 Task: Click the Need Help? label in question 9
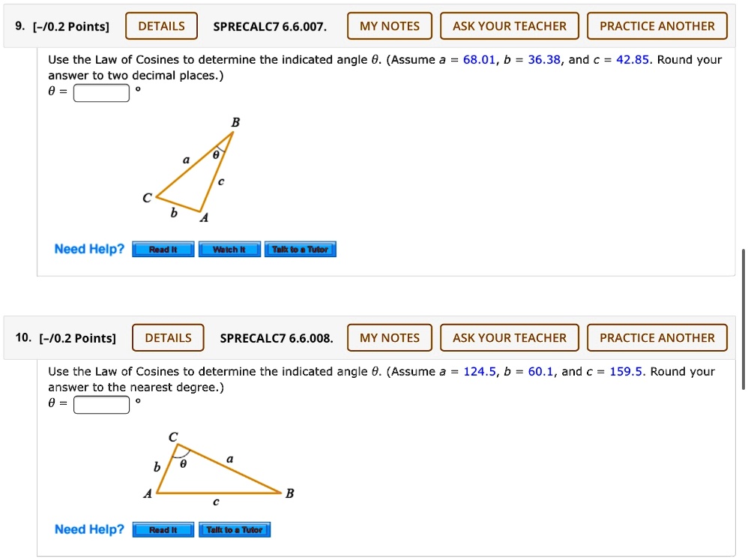[x=89, y=249]
